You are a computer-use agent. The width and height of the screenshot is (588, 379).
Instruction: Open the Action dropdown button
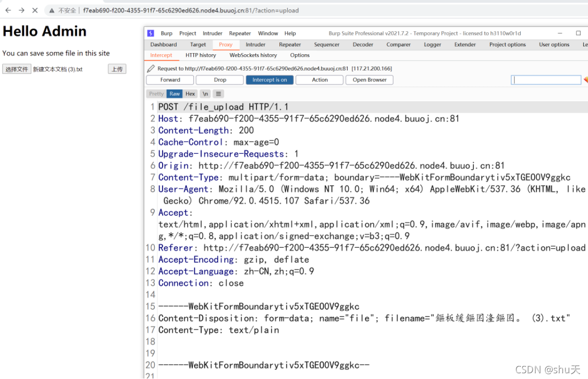click(320, 80)
